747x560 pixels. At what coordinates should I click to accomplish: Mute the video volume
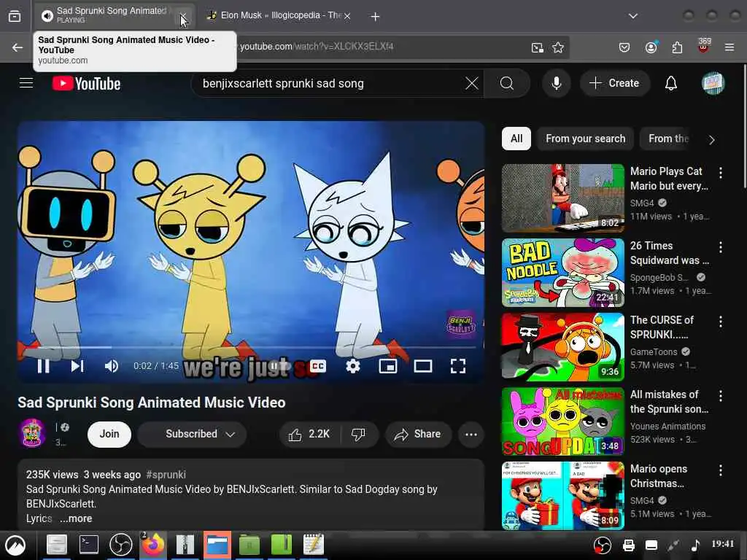point(112,366)
